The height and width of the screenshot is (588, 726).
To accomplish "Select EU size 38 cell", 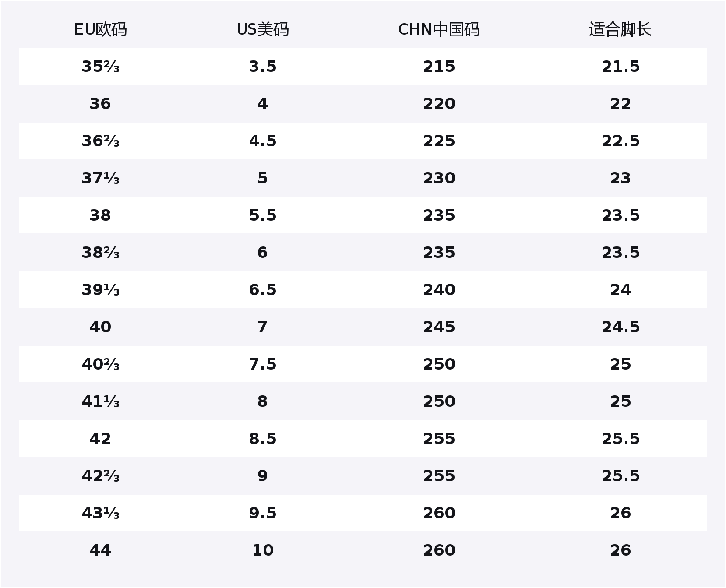I will click(100, 215).
